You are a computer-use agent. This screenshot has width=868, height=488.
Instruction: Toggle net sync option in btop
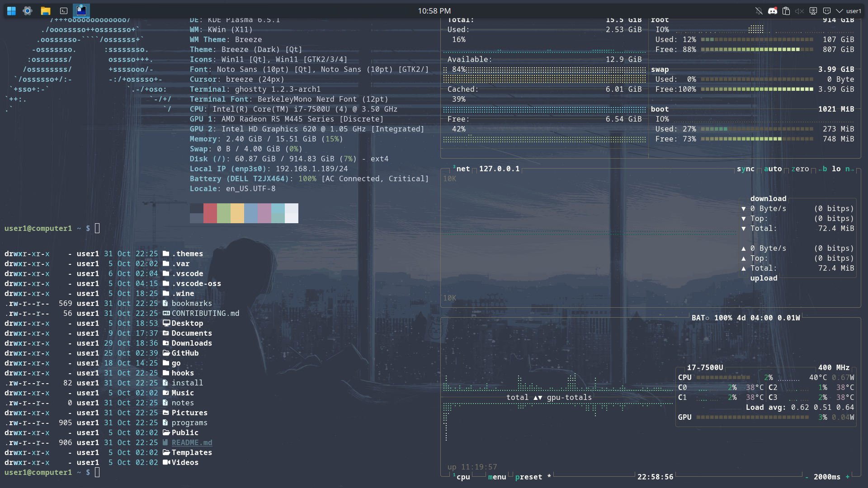745,169
